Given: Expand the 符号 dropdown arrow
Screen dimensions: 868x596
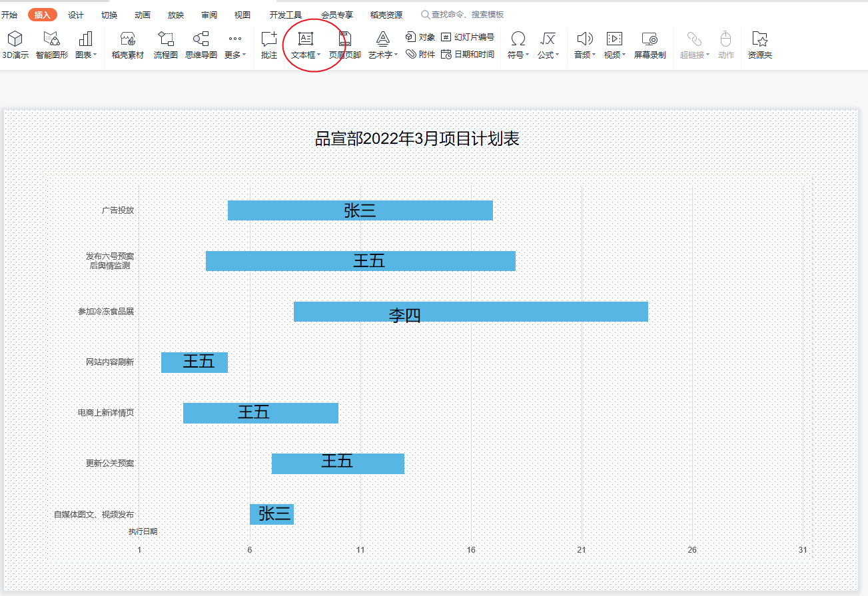Looking at the screenshot, I should pyautogui.click(x=527, y=55).
